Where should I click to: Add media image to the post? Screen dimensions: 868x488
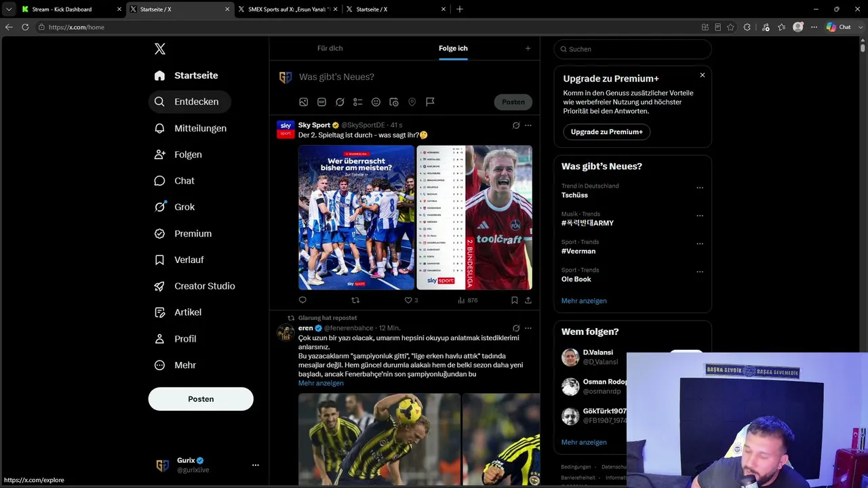click(x=304, y=102)
